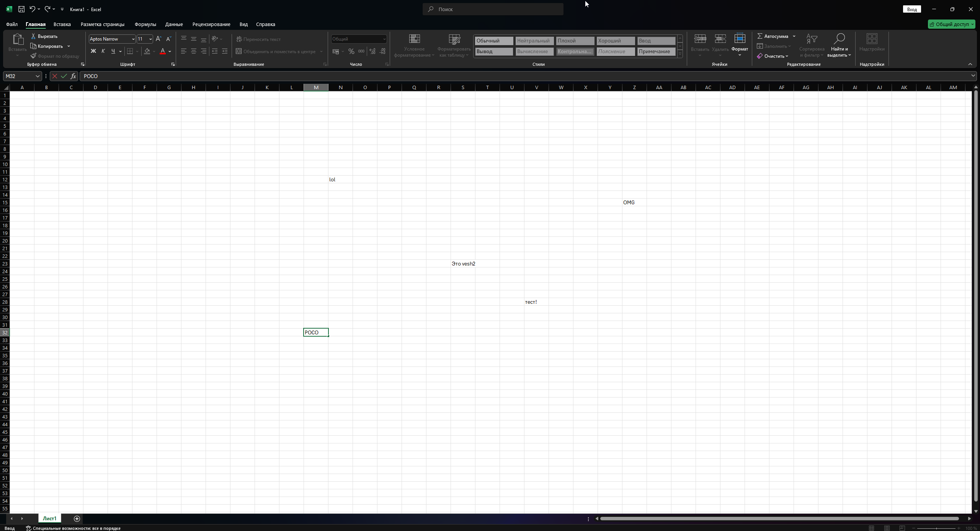Toggle Bold (Ж) formatting
This screenshot has width=980, height=531.
tap(93, 51)
